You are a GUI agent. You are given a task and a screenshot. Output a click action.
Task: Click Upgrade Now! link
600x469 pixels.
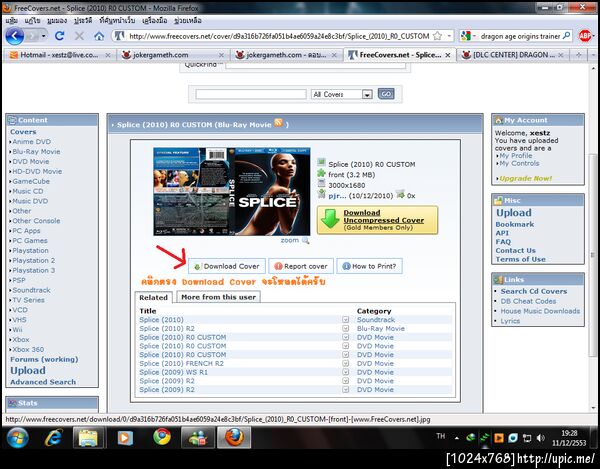coord(525,179)
